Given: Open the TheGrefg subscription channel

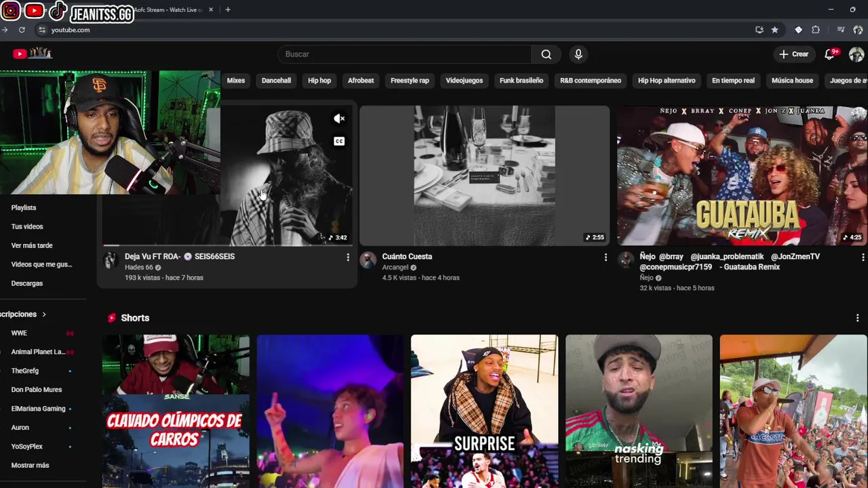Looking at the screenshot, I should [25, 371].
